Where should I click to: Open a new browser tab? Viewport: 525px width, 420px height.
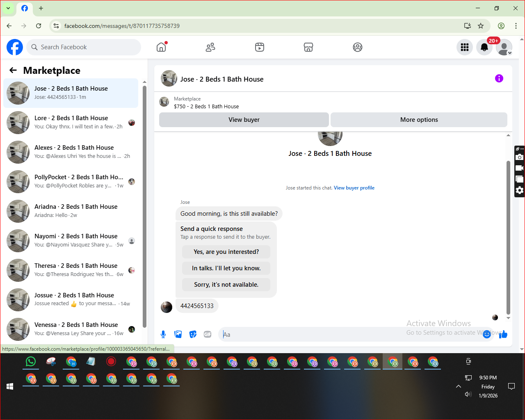(x=41, y=8)
